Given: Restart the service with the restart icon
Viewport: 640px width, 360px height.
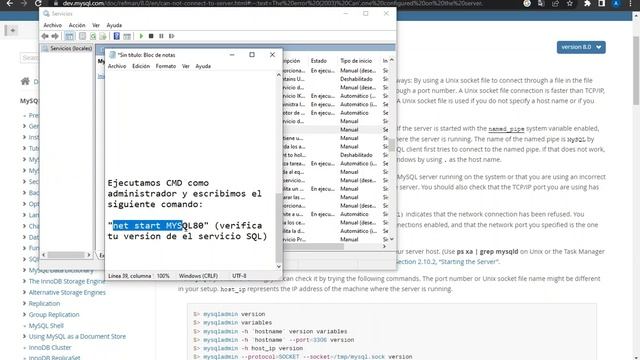Looking at the screenshot, I should tap(171, 36).
